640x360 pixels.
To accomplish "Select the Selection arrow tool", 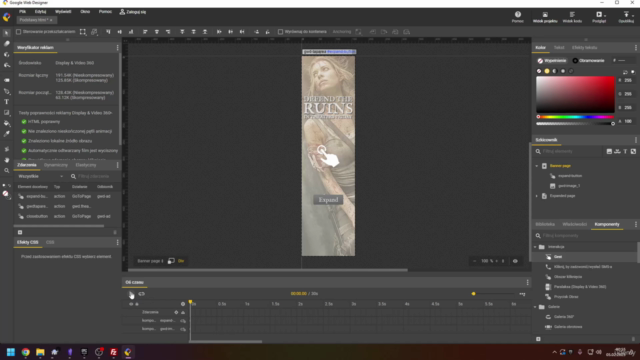I will pos(6,33).
